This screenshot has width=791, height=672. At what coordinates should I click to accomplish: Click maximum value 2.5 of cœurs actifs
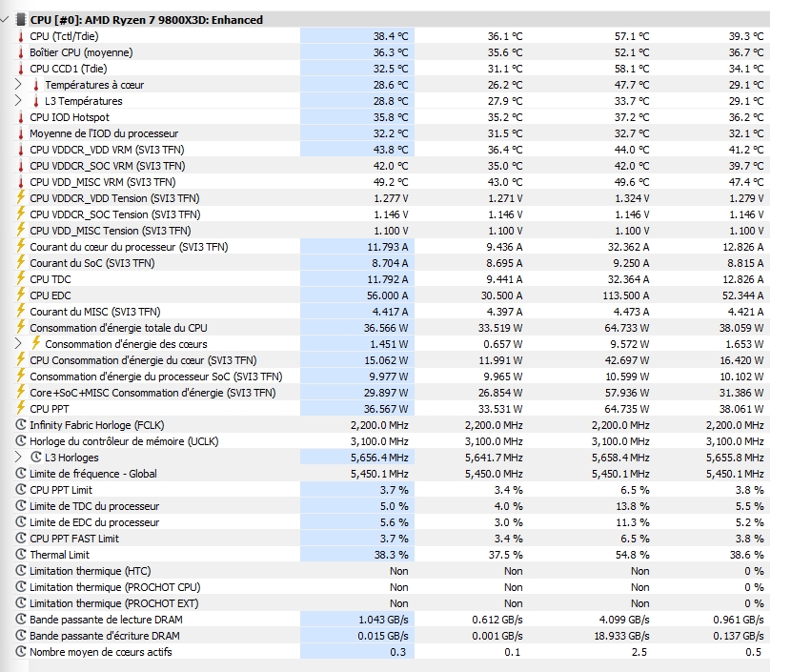coord(639,652)
